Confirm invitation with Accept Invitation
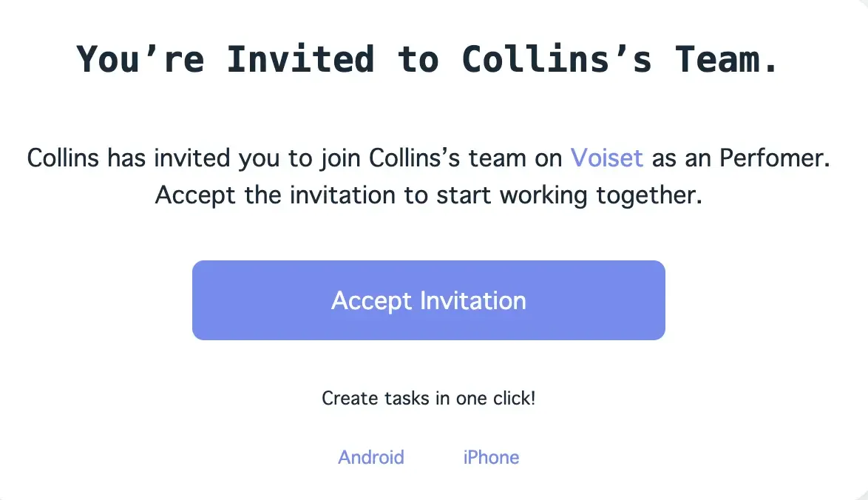 click(429, 300)
